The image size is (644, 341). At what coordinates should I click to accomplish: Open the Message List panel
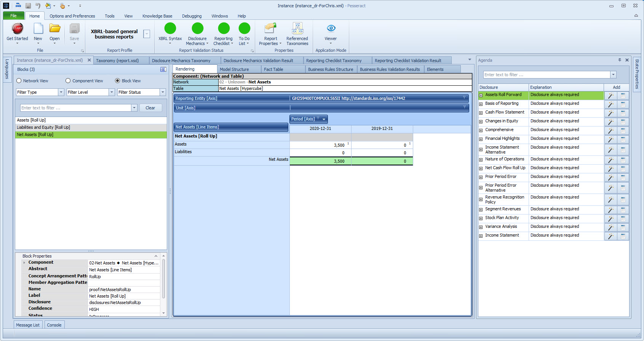[x=28, y=325]
